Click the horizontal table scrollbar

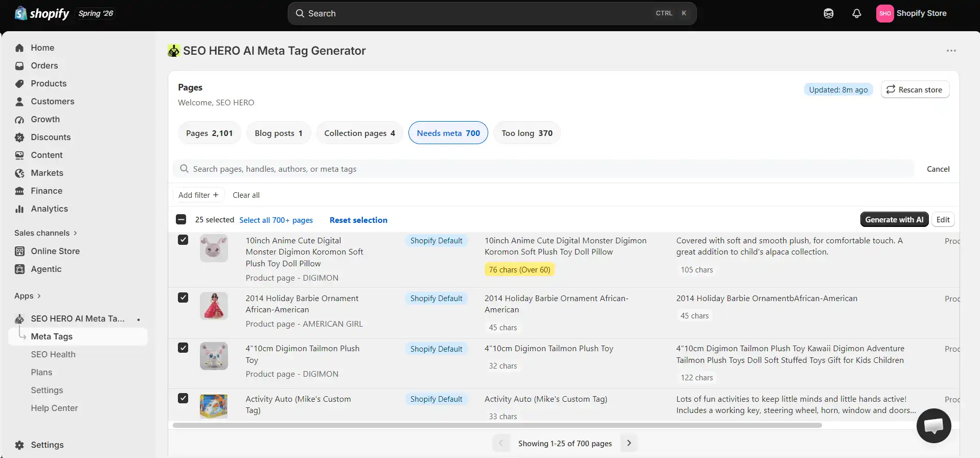pos(497,425)
